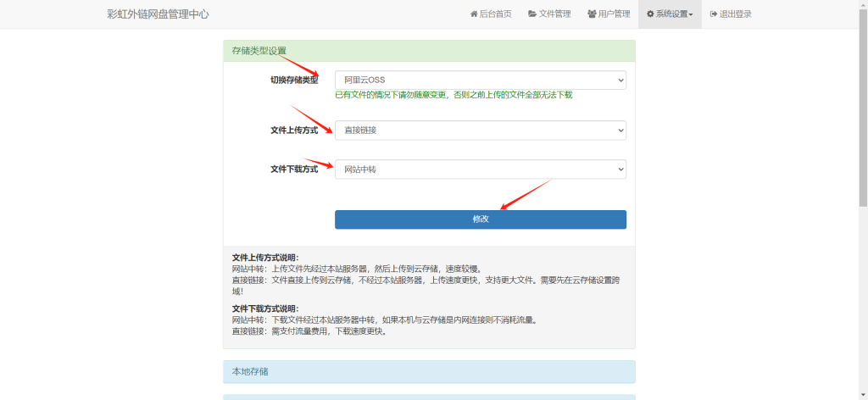Viewport: 868px width, 400px height.
Task: Click the 切换存储类型 label
Action: (294, 81)
